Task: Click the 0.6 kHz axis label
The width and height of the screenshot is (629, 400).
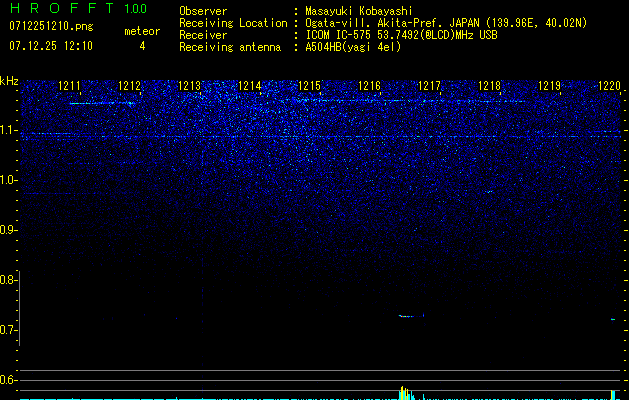Action: pyautogui.click(x=8, y=380)
